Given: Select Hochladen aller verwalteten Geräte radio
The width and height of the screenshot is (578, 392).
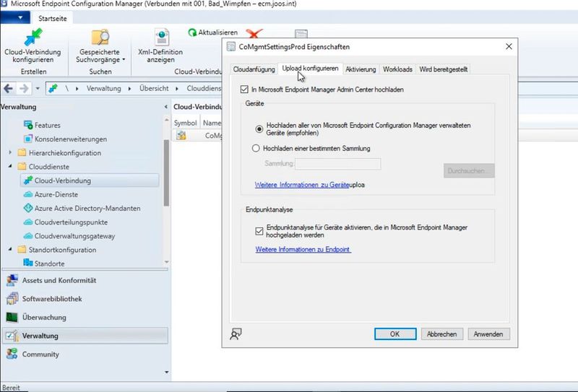Looking at the screenshot, I should pos(259,129).
